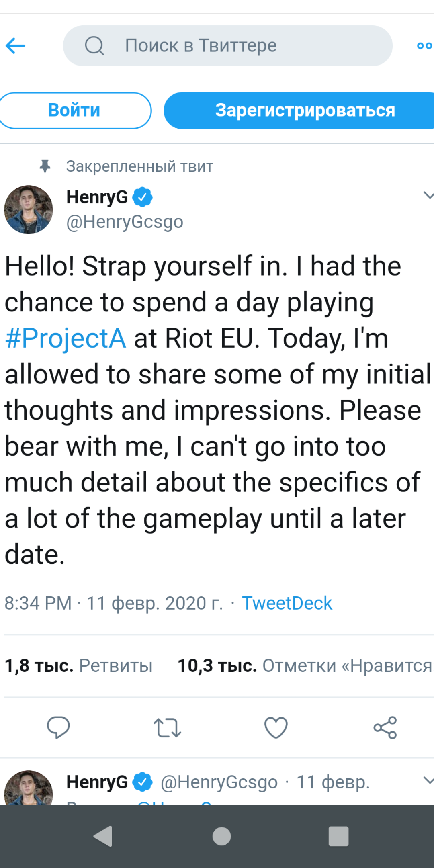
Task: Expand the reply tweet chevron menu
Action: coord(428,781)
